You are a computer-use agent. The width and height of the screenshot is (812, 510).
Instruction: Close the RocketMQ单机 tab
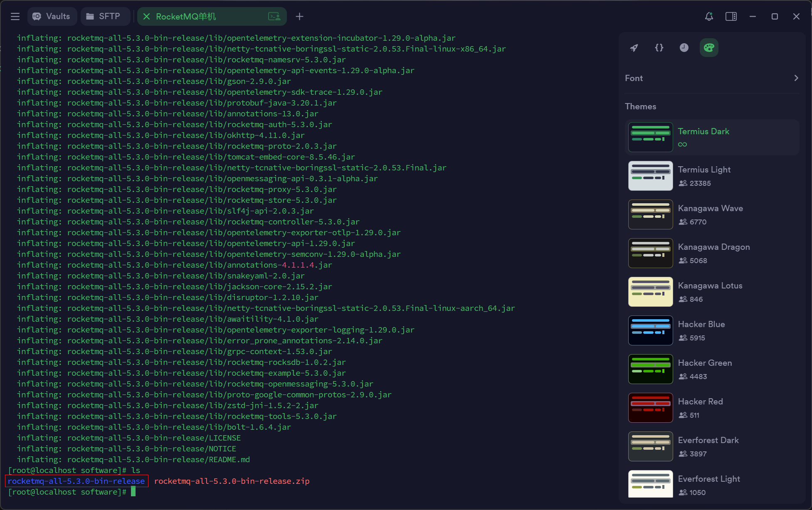click(x=146, y=16)
